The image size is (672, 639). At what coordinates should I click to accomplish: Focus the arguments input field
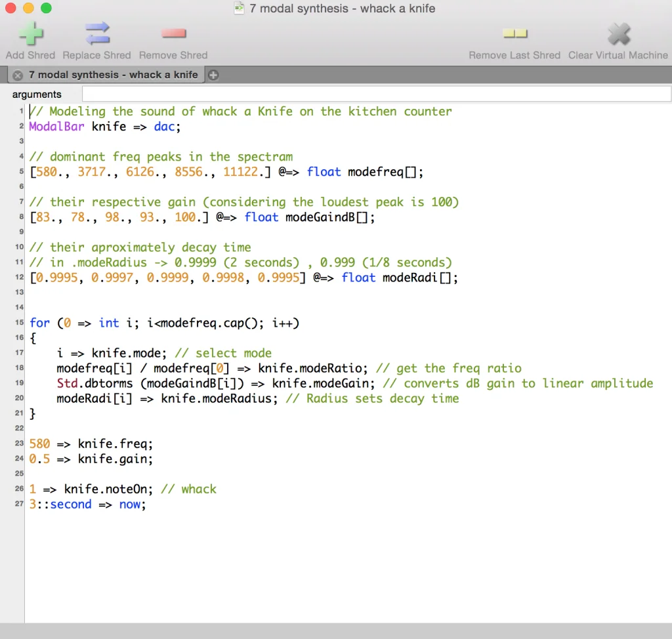[376, 94]
